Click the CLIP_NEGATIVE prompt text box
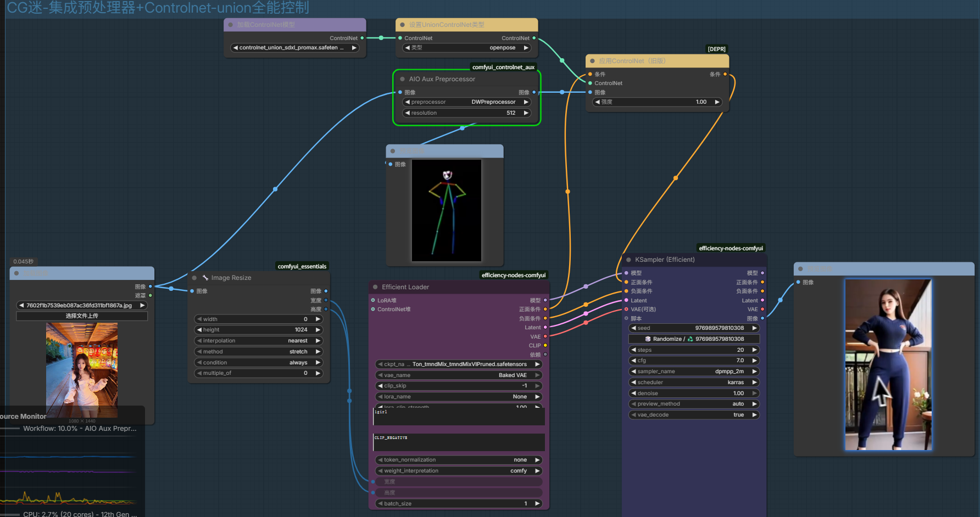 (459, 442)
